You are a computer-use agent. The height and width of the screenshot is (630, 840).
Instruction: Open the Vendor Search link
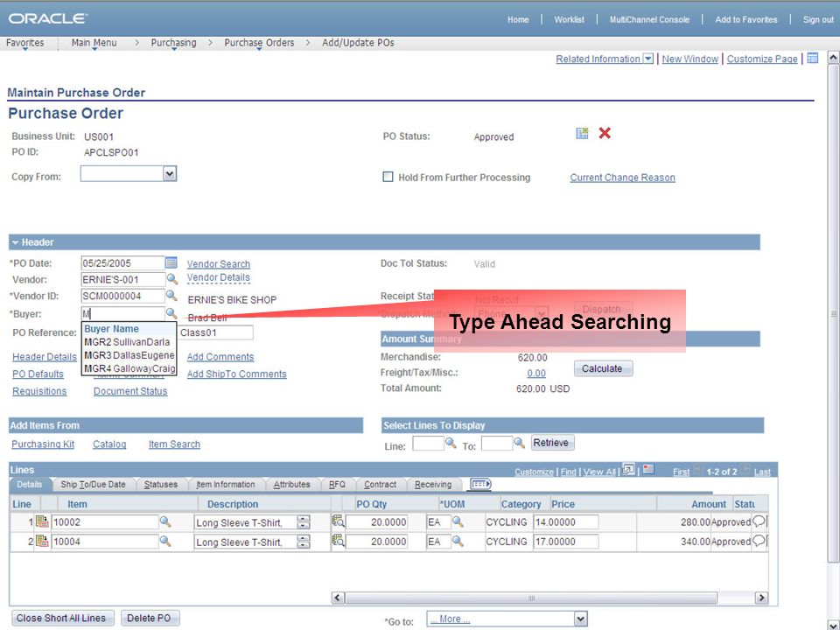click(x=219, y=263)
